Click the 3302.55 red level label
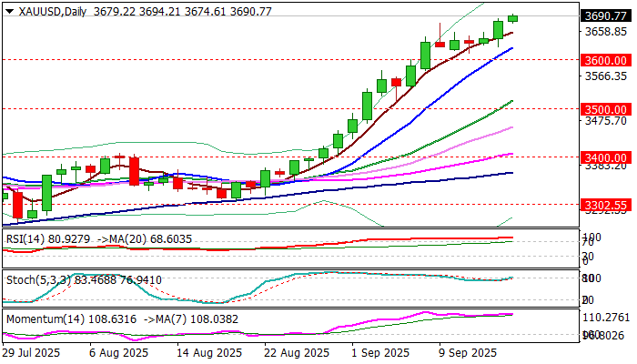Viewport: 637px width, 364px height. 606,205
